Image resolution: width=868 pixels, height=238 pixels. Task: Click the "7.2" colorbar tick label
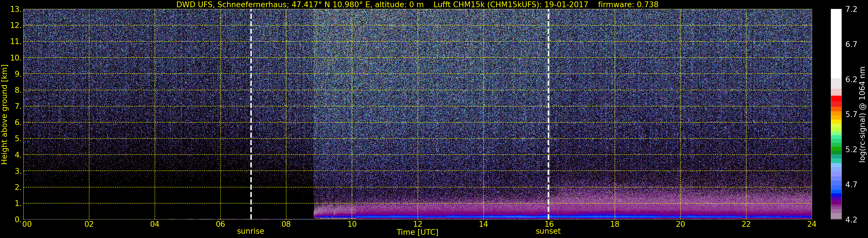[x=851, y=10]
